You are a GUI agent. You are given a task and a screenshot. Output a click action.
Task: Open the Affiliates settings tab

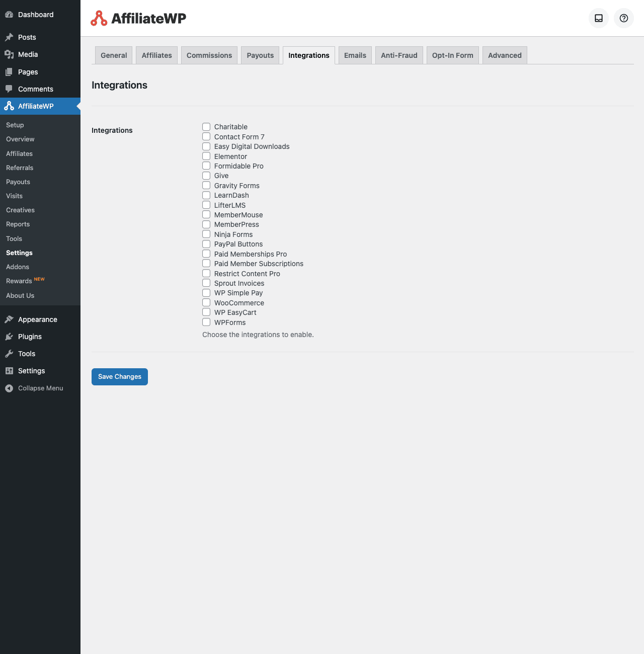coord(157,55)
